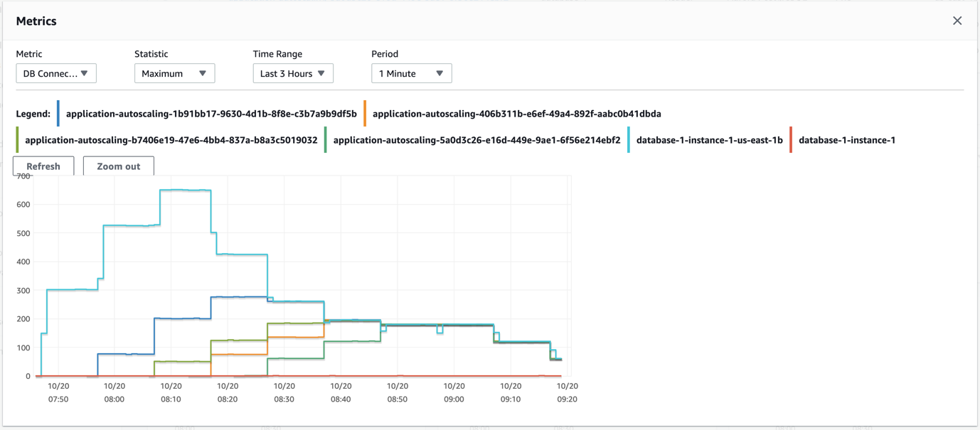Open the Metric dropdown showing DB Connec…

coord(56,73)
